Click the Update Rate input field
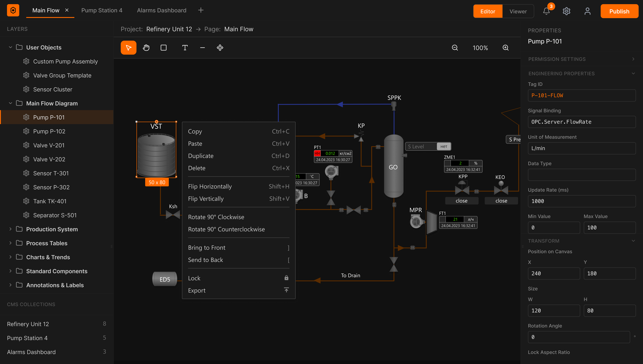The image size is (643, 364). (x=582, y=201)
